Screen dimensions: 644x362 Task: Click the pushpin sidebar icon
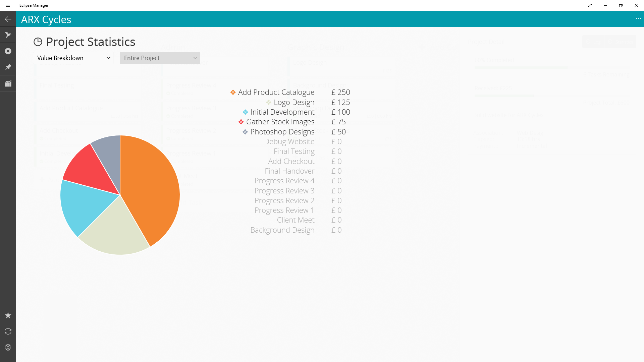point(8,67)
